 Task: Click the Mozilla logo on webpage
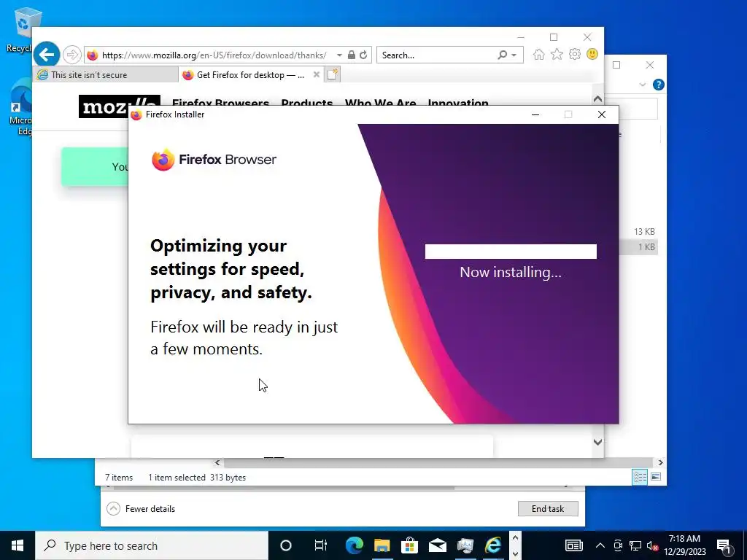119,106
